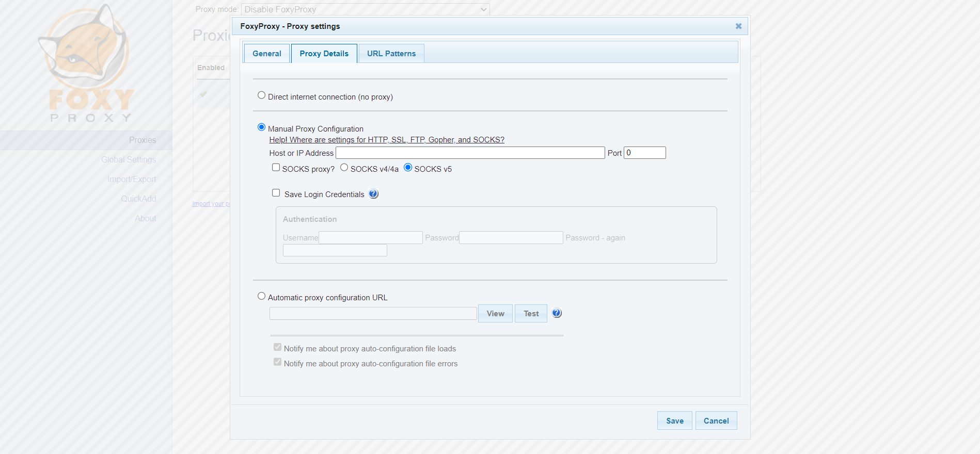Screen dimensions: 980x454
Task: Check Save Login Credentials box
Action: pos(276,193)
